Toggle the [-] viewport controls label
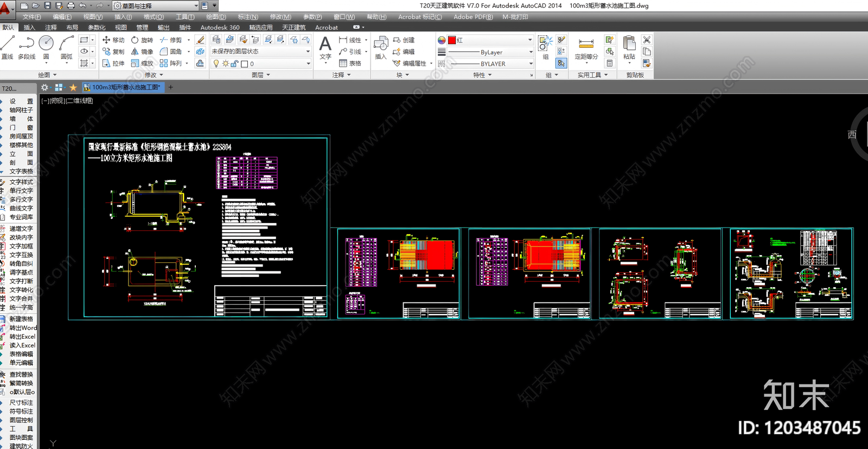868x449 pixels. point(45,100)
